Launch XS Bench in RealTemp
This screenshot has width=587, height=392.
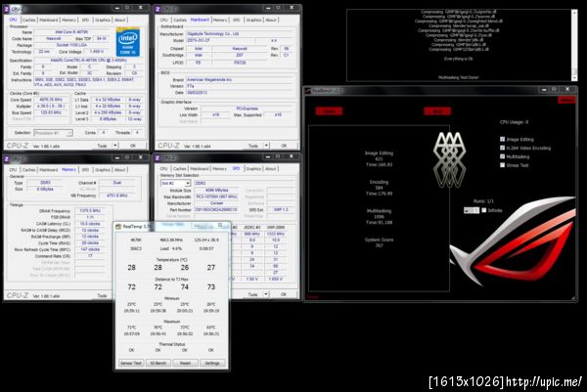(x=158, y=364)
